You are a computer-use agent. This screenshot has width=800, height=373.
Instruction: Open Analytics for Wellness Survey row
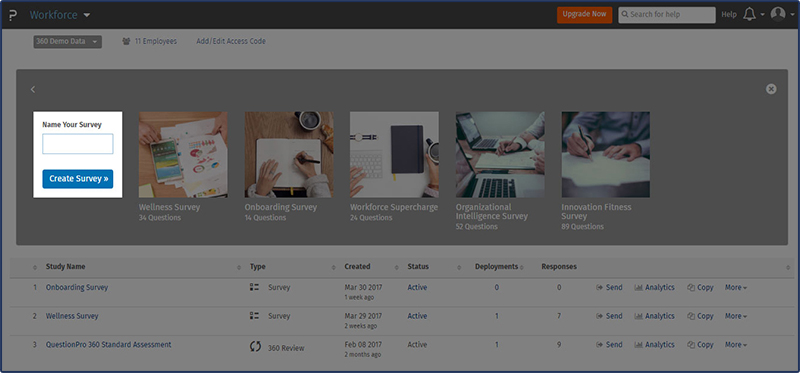pyautogui.click(x=654, y=316)
